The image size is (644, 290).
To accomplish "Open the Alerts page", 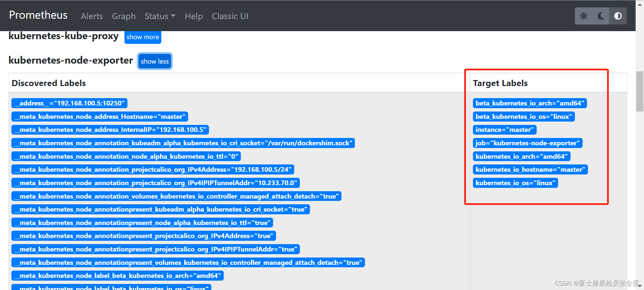I will point(92,16).
